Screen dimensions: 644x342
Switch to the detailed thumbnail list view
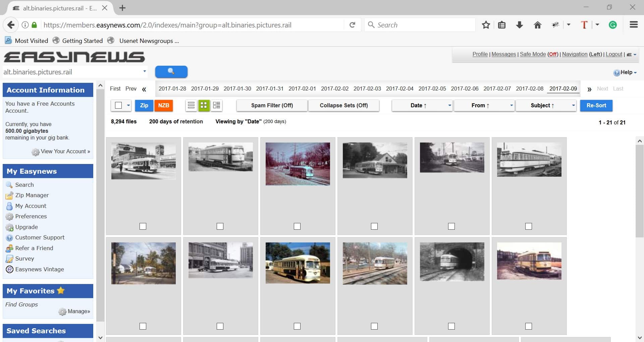[217, 105]
